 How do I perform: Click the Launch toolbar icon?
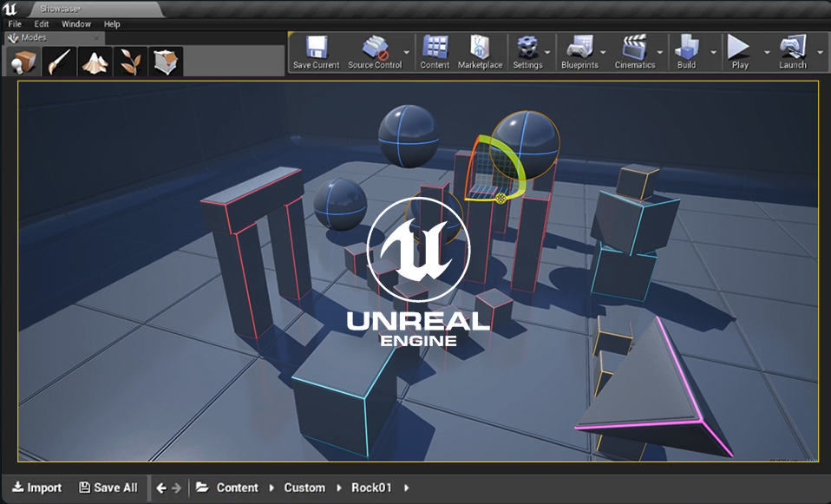[793, 47]
